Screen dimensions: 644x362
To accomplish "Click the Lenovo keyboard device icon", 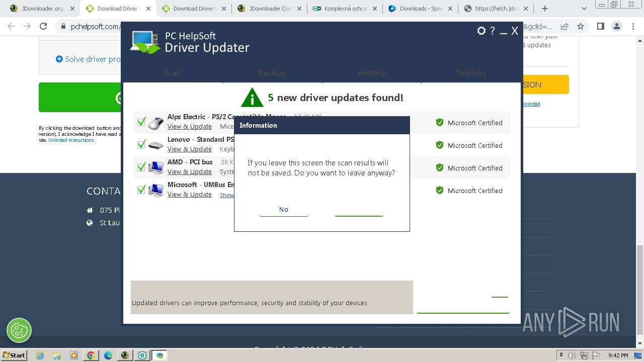I will click(156, 145).
